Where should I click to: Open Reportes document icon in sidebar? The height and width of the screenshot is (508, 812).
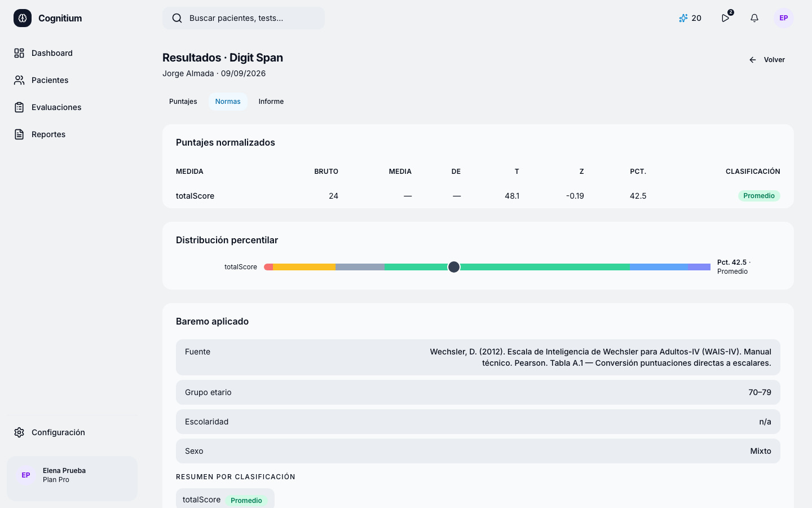tap(19, 134)
